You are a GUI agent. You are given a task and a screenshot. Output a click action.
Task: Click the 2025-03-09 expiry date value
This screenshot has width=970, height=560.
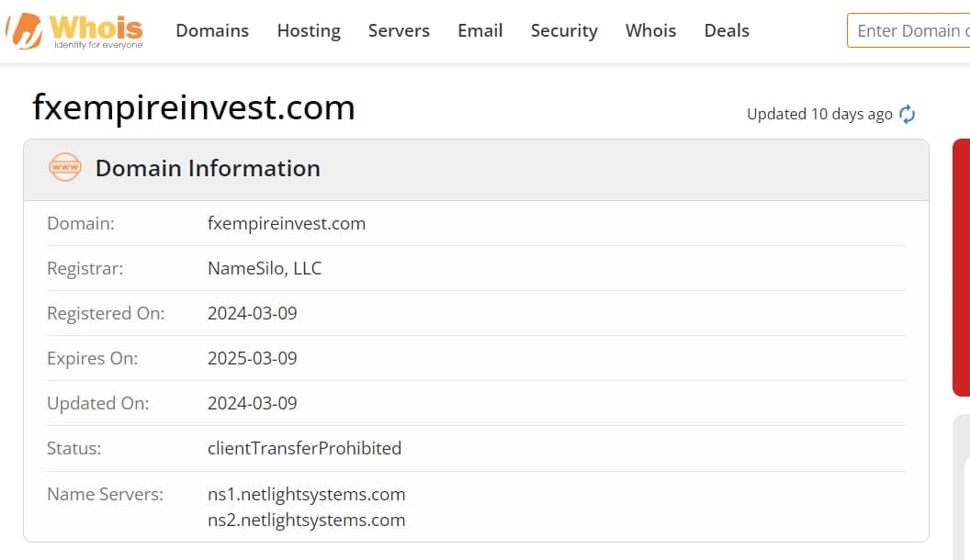(253, 359)
